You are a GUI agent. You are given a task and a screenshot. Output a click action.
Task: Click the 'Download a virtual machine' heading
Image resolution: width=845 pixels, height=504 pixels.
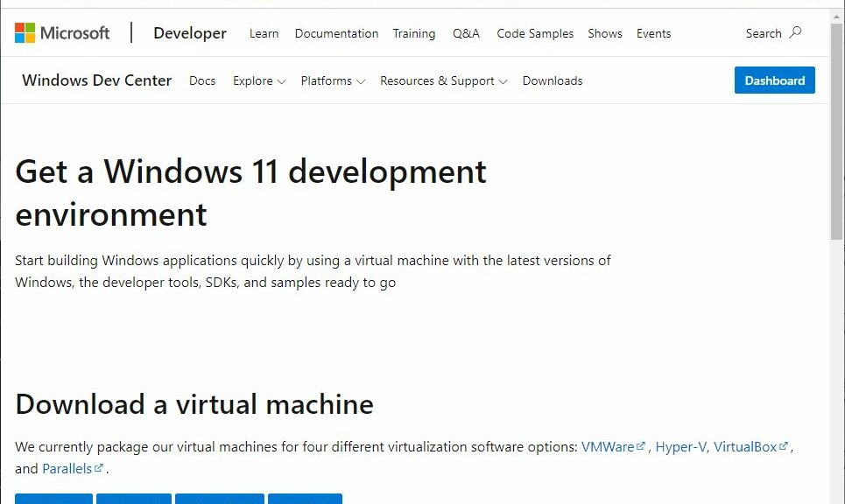pyautogui.click(x=194, y=404)
